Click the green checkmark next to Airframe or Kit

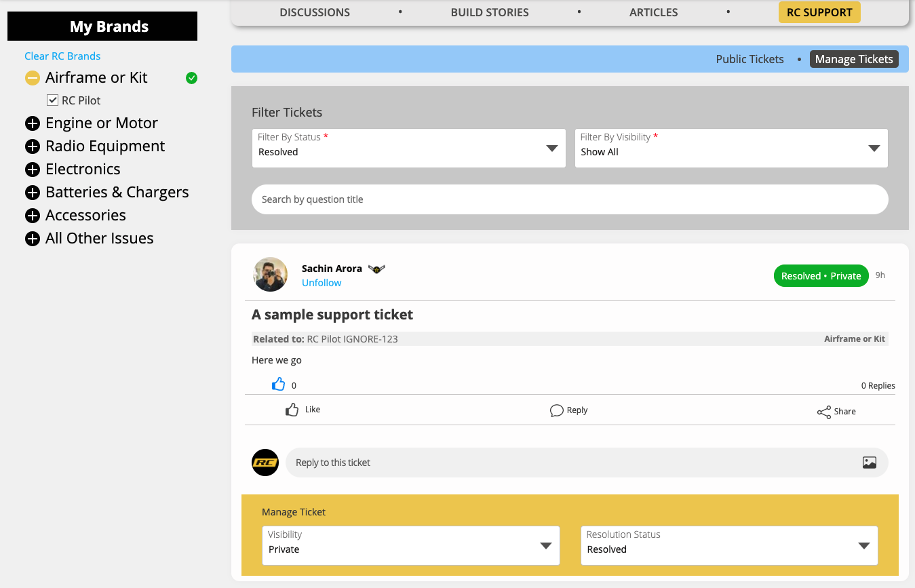[x=192, y=78]
